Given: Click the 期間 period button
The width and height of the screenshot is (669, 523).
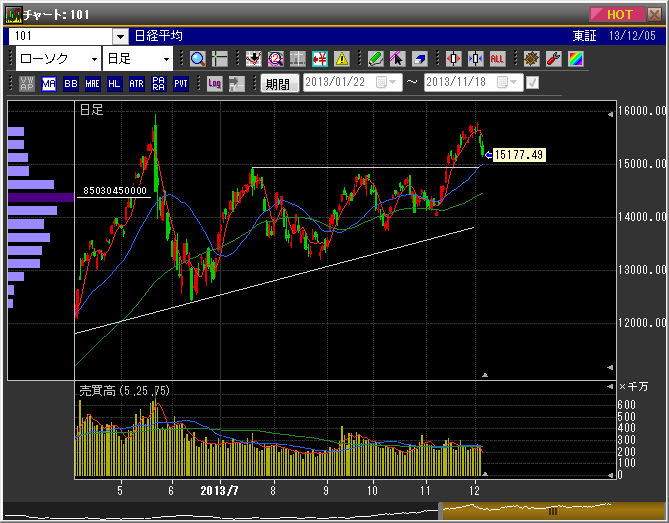Looking at the screenshot, I should pyautogui.click(x=279, y=84).
